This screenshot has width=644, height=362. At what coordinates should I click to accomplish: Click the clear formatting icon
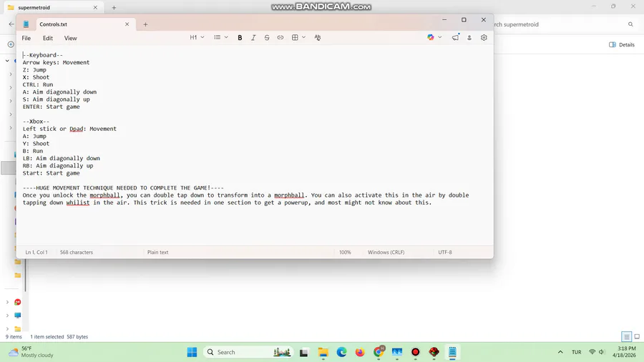pyautogui.click(x=318, y=38)
